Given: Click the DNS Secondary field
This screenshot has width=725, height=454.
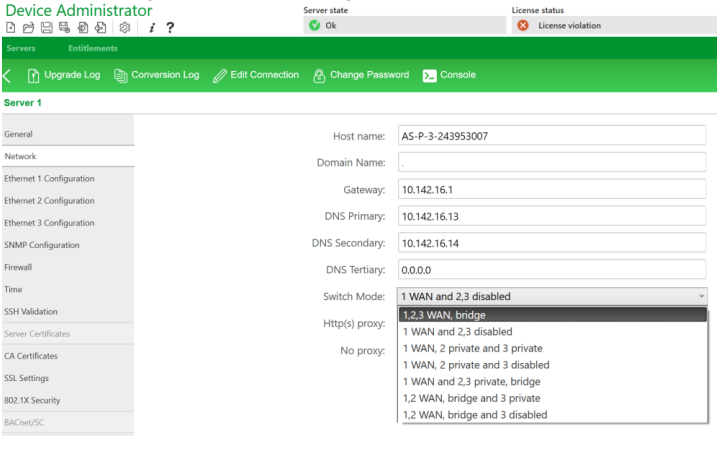Looking at the screenshot, I should (x=552, y=243).
